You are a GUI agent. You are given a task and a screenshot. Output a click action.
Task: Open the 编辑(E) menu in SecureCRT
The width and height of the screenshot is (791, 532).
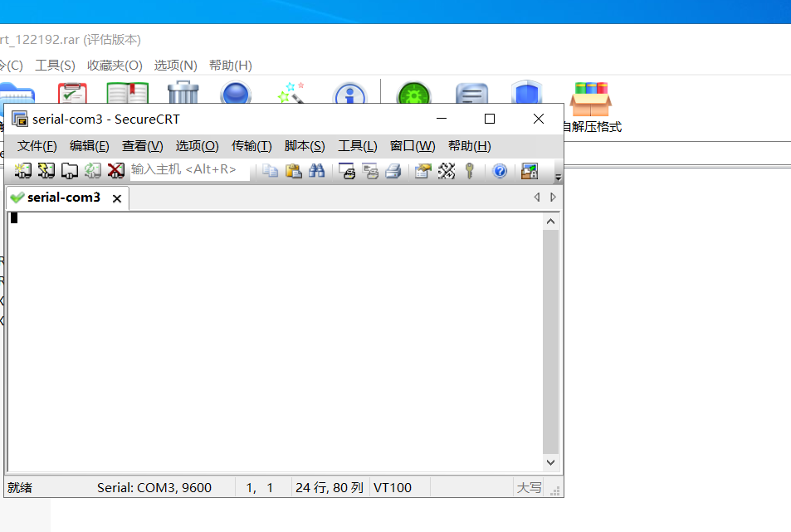[x=90, y=146]
